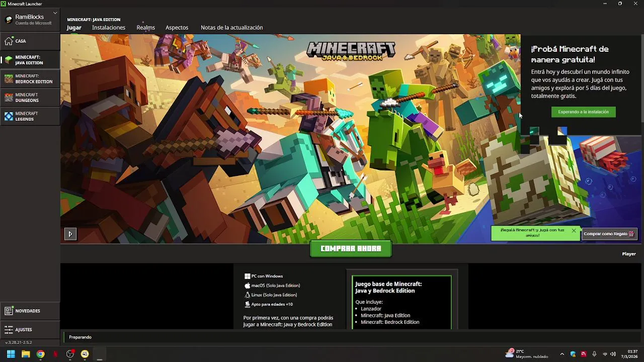Click the PC con Windows platform entry
This screenshot has width=644, height=362.
(264, 276)
